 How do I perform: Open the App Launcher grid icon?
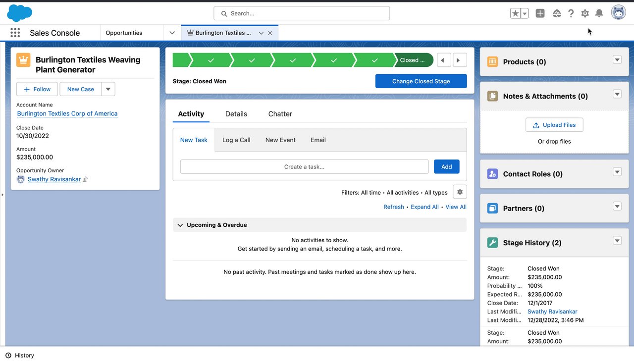[15, 33]
